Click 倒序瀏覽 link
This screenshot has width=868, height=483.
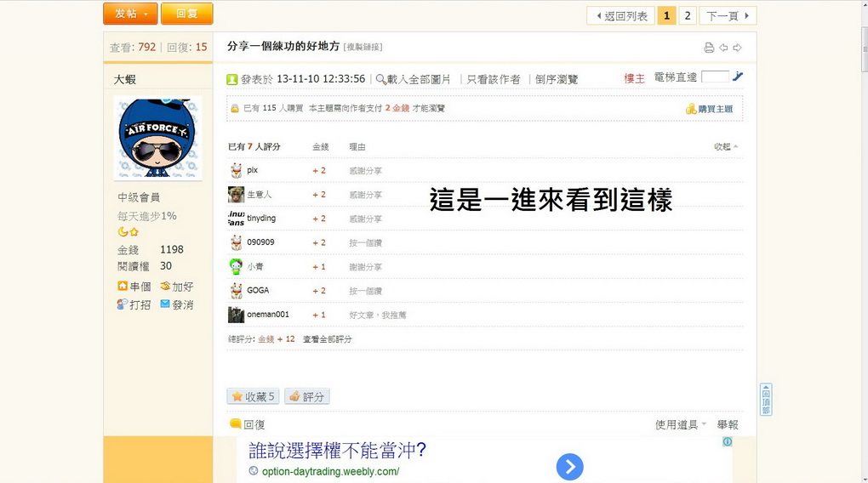(557, 79)
